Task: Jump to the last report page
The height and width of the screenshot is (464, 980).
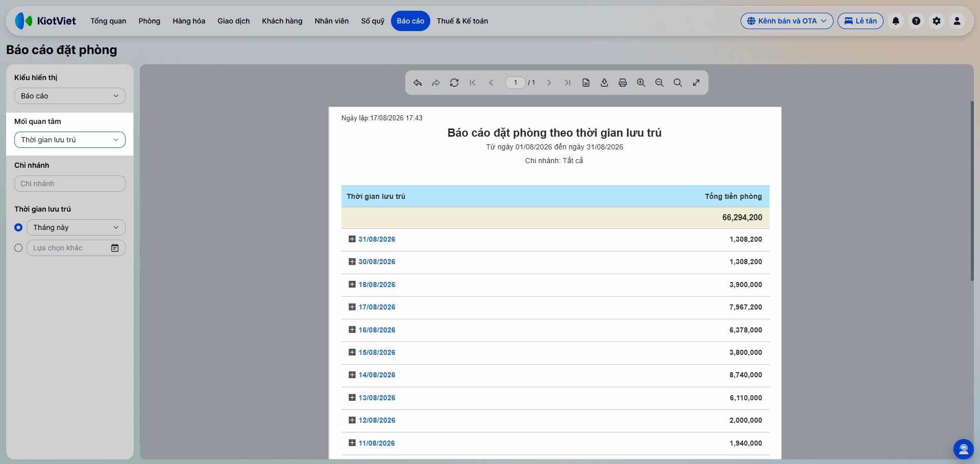Action: click(x=568, y=83)
